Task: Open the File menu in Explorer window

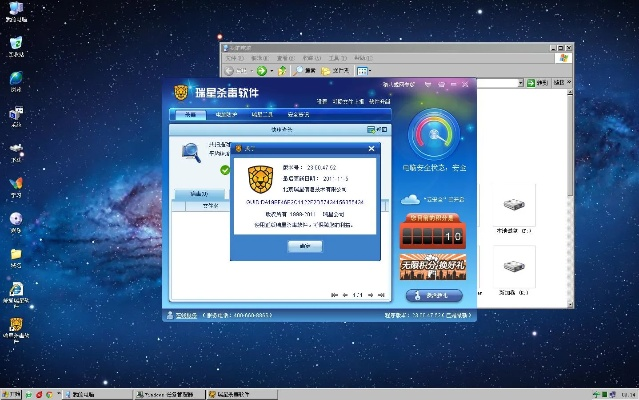Action: tap(235, 58)
